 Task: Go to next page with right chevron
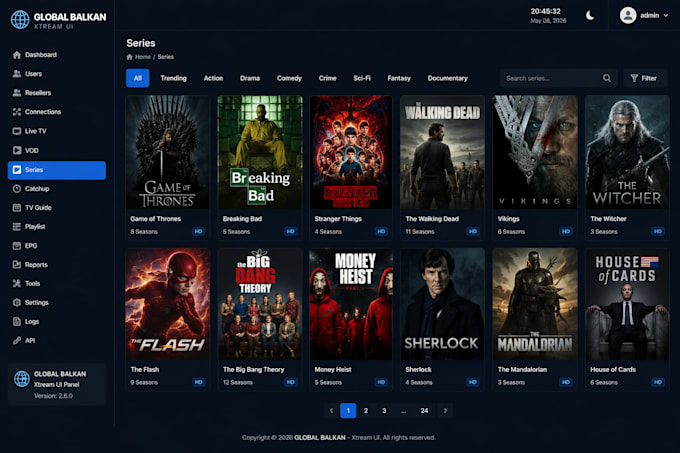coord(445,411)
